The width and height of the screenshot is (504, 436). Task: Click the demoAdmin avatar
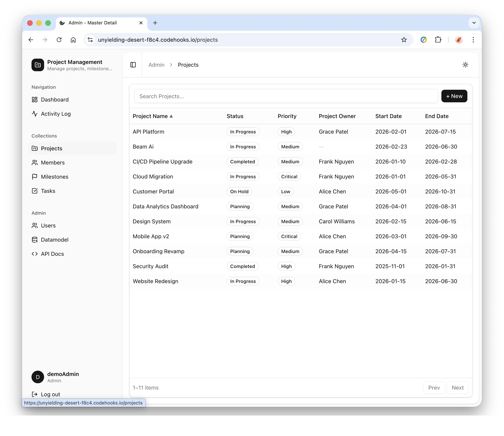pos(37,377)
